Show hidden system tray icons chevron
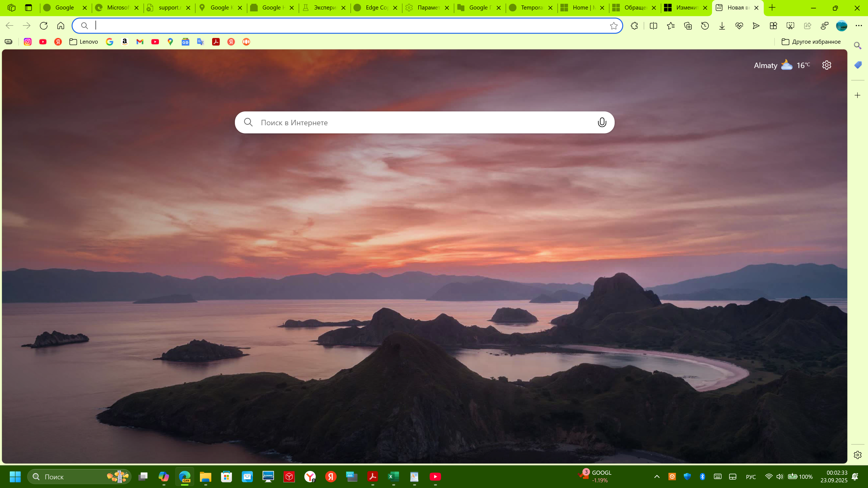Image resolution: width=868 pixels, height=488 pixels. [x=657, y=477]
